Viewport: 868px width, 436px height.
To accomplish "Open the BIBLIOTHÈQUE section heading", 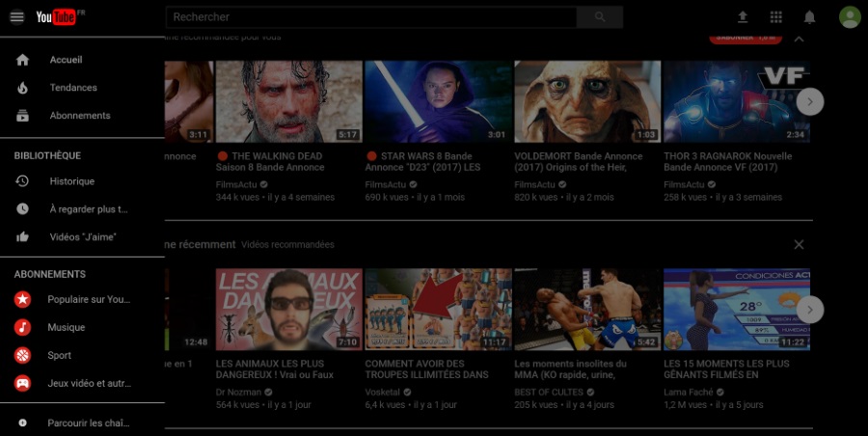I will [47, 155].
